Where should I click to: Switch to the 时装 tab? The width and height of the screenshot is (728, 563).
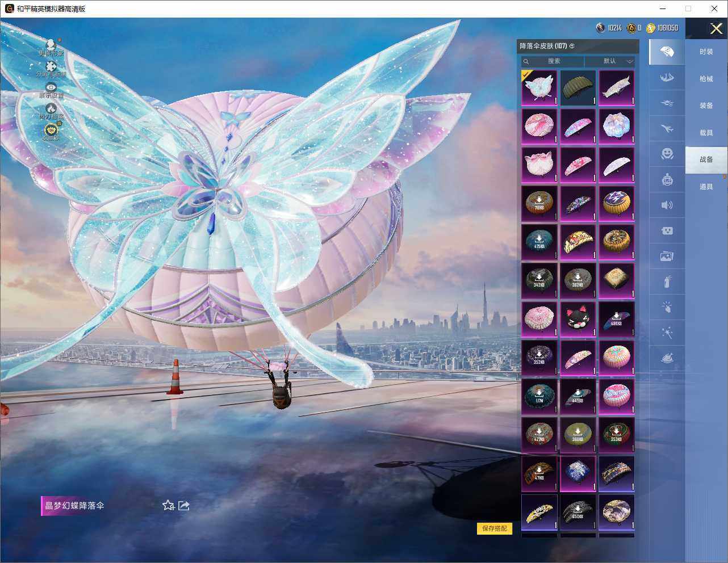tap(706, 52)
